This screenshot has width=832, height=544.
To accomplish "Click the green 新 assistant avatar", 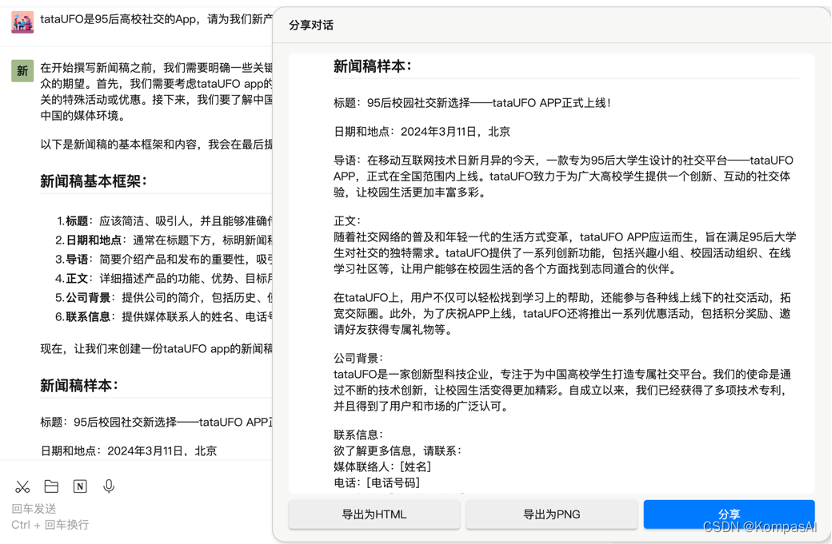I will click(22, 71).
